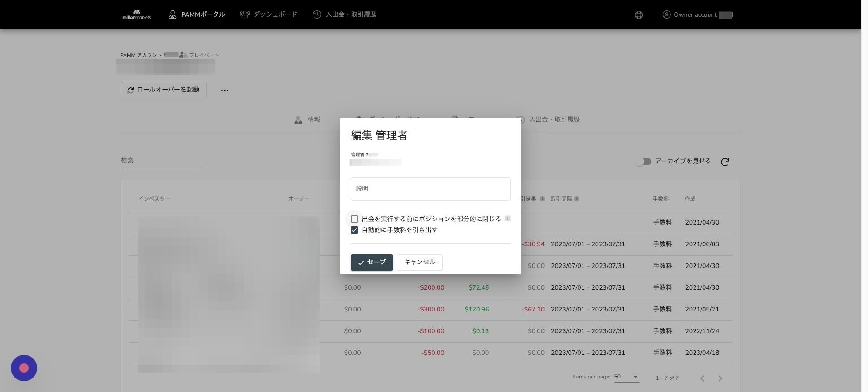Click the -$50.00 value
868x392 pixels.
[433, 353]
